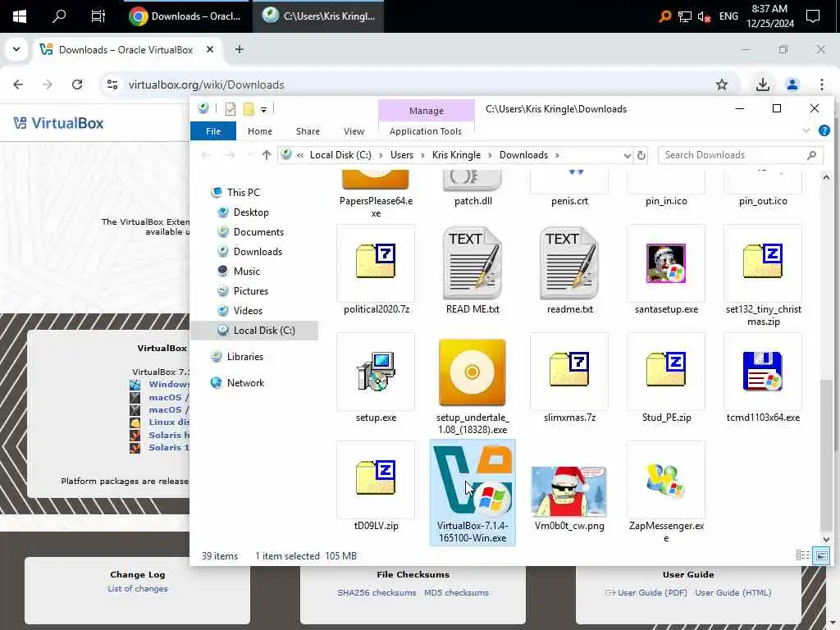Select Network in navigation pane
This screenshot has width=840, height=630.
245,383
